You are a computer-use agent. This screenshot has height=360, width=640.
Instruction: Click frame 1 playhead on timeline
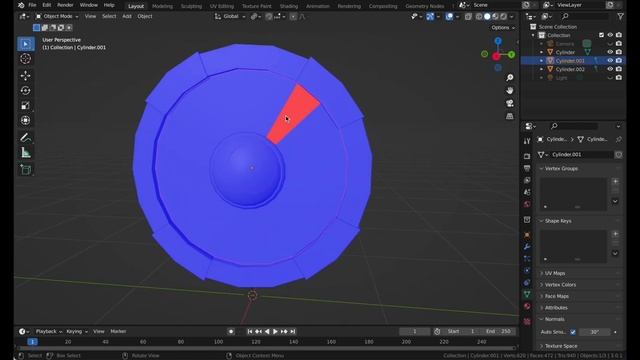tap(33, 342)
